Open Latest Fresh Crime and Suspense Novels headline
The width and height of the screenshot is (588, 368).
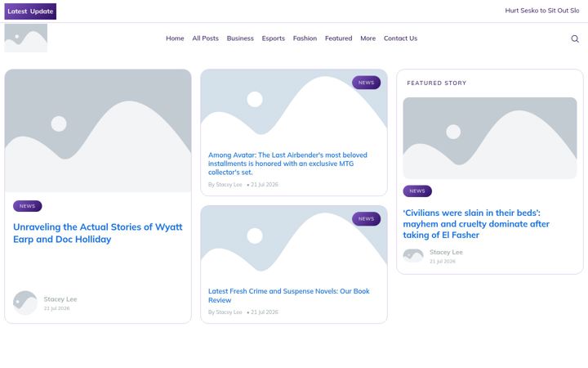pyautogui.click(x=289, y=295)
